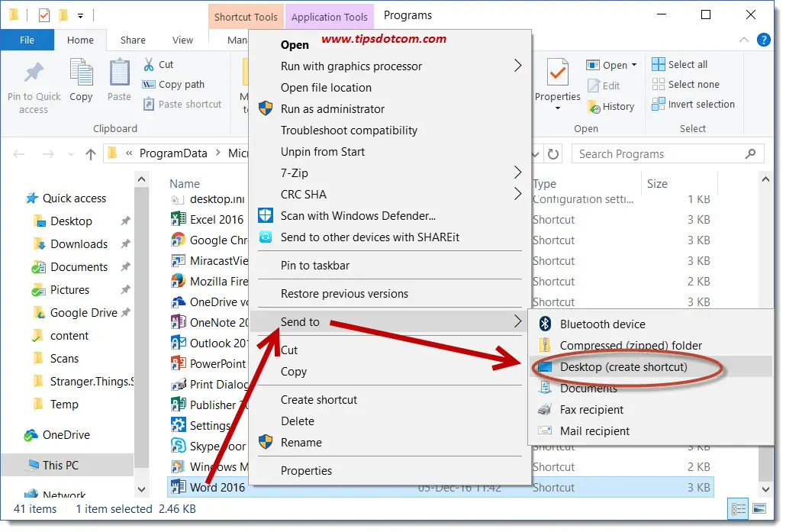Image resolution: width=786 pixels, height=532 pixels.
Task: Click the Cut scissors icon in ribbon
Action: (x=149, y=64)
